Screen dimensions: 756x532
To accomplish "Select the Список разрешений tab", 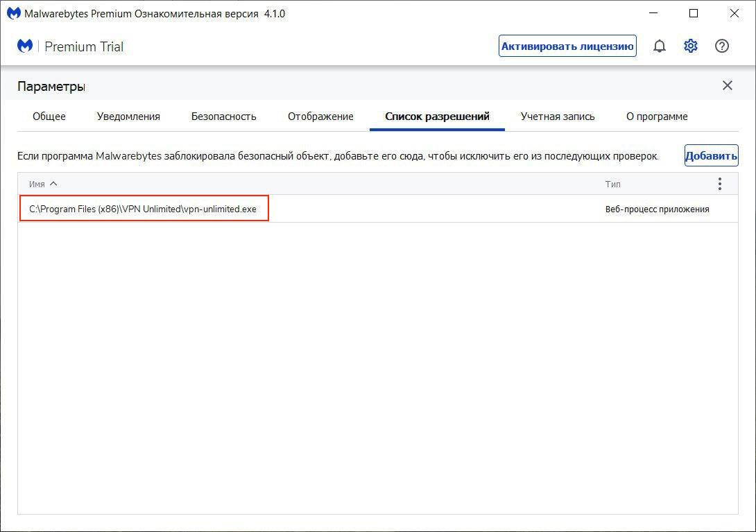I will (437, 117).
